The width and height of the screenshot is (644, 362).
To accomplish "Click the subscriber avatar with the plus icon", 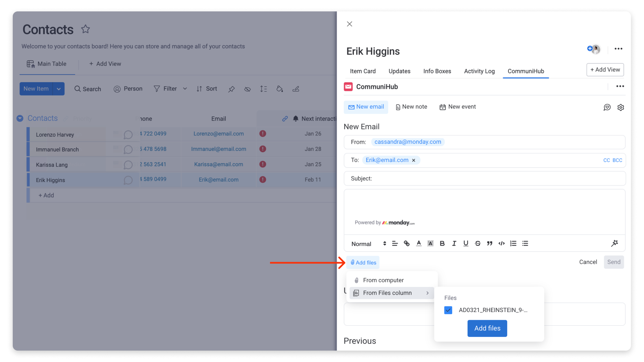I will coord(594,49).
